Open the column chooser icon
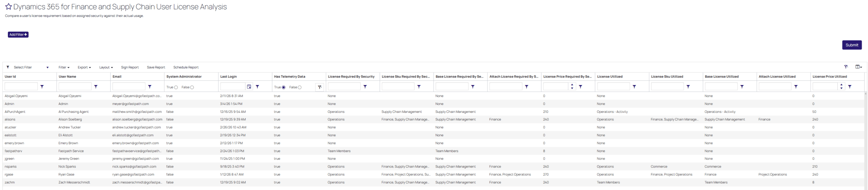The width and height of the screenshot is (868, 190). coord(858,67)
